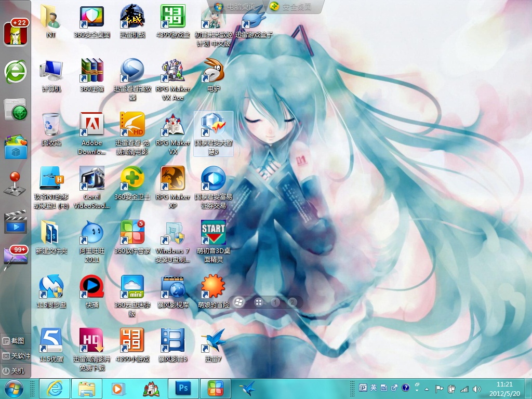Click the 关软件 button
Image resolution: width=532 pixels, height=399 pixels.
16,355
